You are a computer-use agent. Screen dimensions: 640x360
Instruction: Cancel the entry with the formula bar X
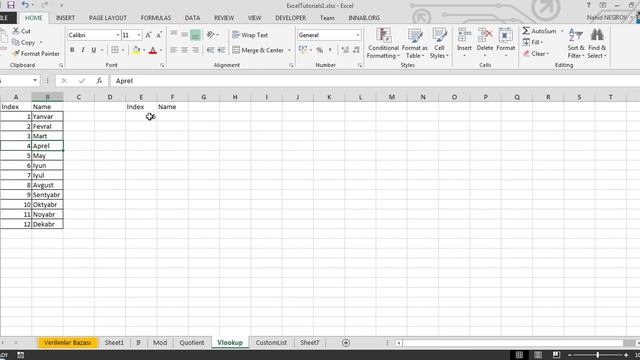pyautogui.click(x=64, y=81)
